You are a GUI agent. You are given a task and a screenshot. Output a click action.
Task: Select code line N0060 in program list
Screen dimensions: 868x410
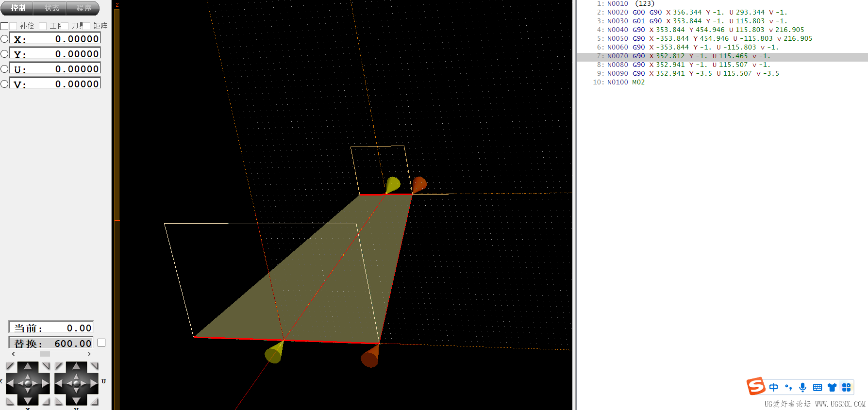722,47
